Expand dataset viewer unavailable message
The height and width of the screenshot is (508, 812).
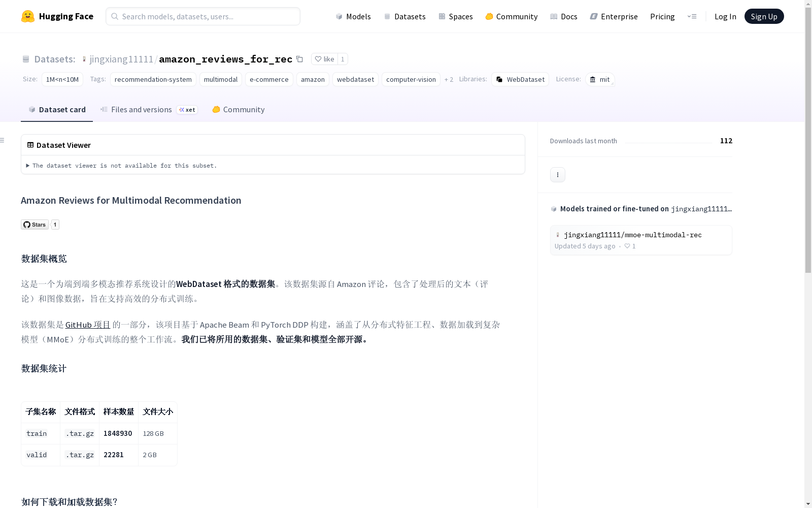pos(122,166)
